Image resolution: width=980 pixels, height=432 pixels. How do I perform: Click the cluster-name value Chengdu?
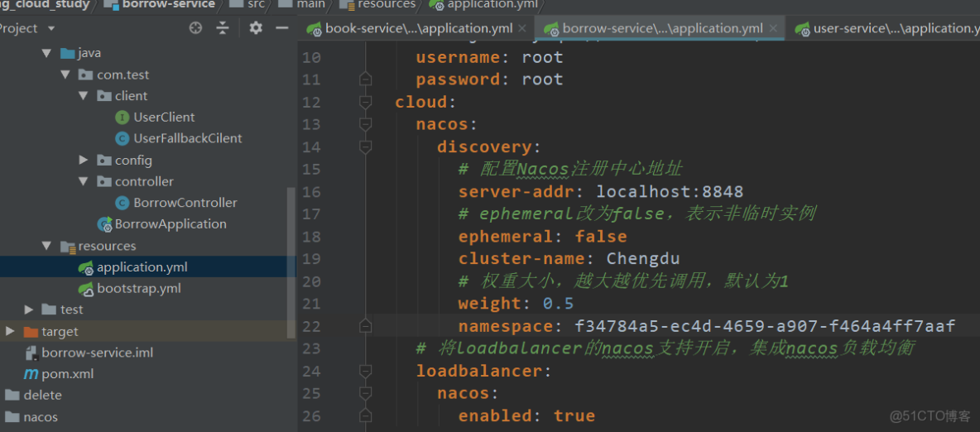point(643,259)
